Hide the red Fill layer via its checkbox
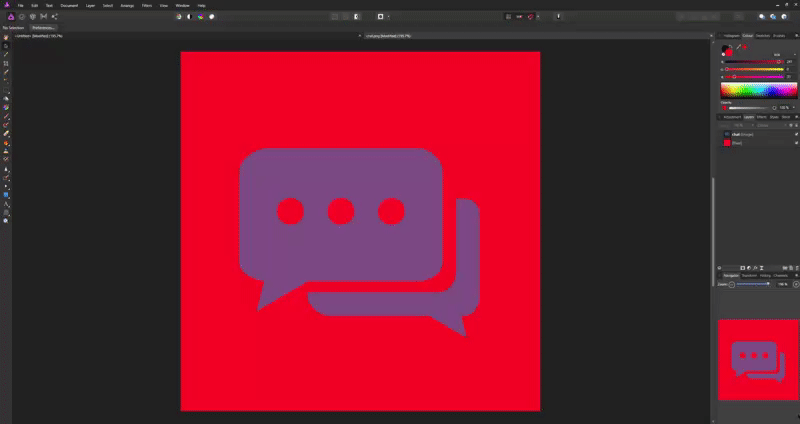This screenshot has height=424, width=800. pyautogui.click(x=796, y=143)
